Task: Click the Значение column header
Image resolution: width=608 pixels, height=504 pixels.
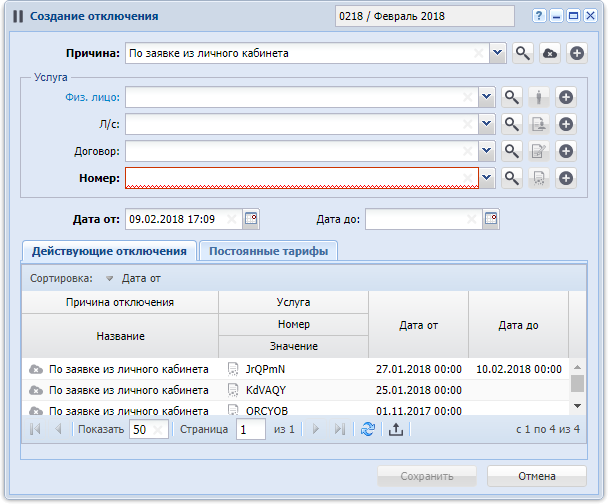Action: (x=294, y=346)
